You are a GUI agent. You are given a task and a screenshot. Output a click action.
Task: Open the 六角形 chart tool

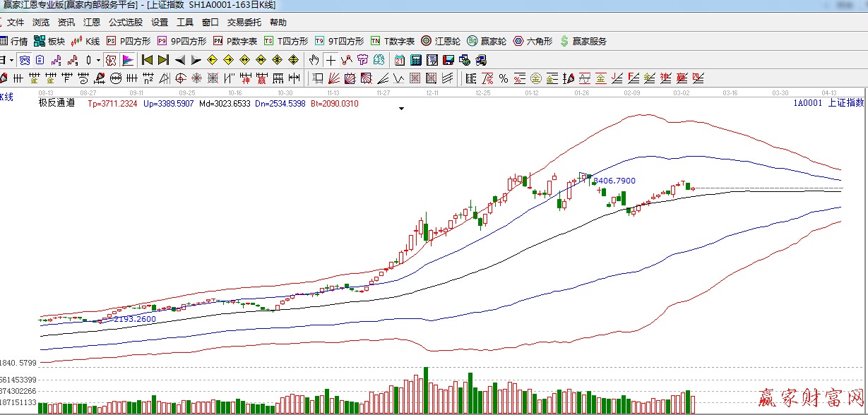coord(533,41)
